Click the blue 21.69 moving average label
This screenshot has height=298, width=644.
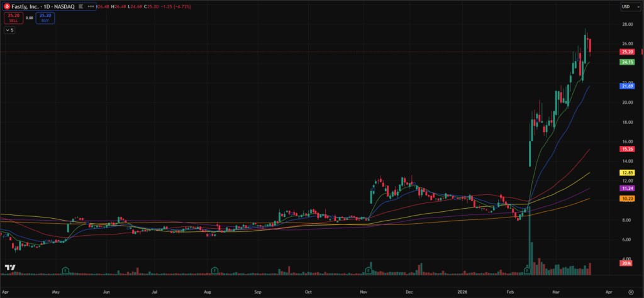click(x=626, y=86)
